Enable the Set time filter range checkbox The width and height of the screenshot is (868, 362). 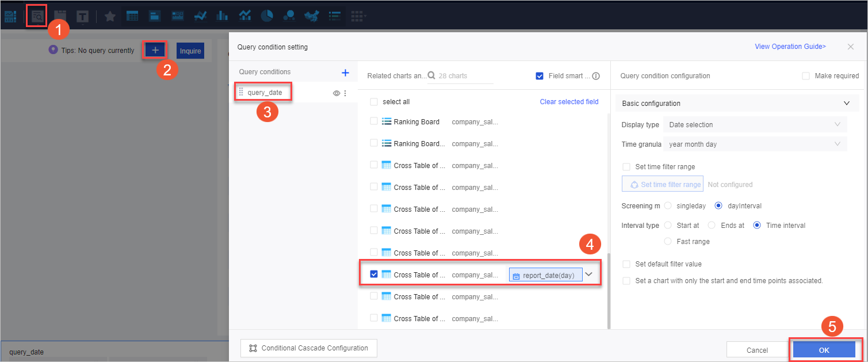coord(626,167)
